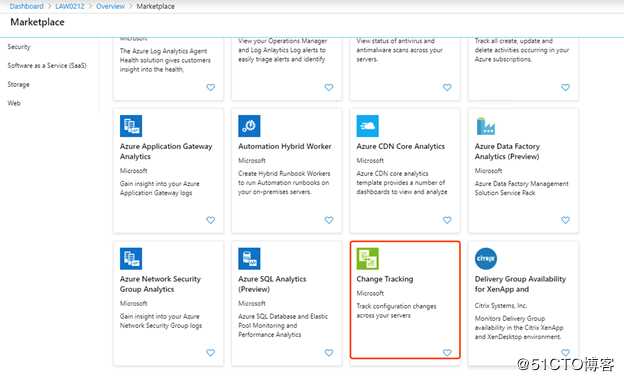Open Azure Data Factory Analytics (Preview) title
The width and height of the screenshot is (624, 381).
[x=507, y=151]
